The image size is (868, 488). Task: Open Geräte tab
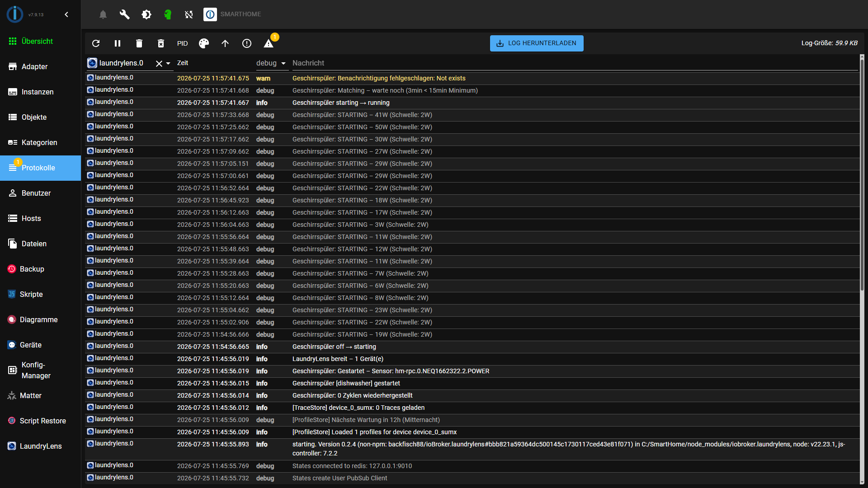[40, 345]
